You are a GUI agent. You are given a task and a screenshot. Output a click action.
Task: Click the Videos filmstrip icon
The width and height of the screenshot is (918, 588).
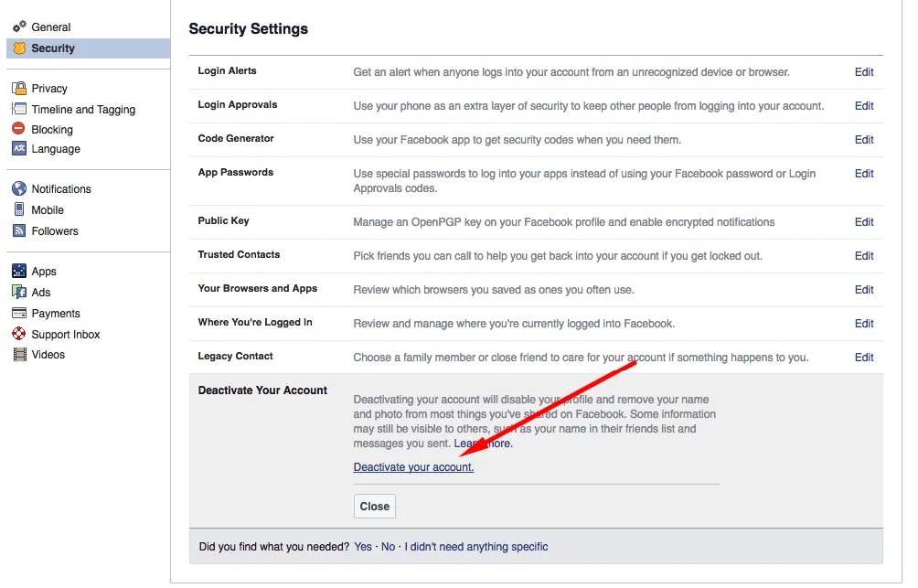[x=19, y=355]
